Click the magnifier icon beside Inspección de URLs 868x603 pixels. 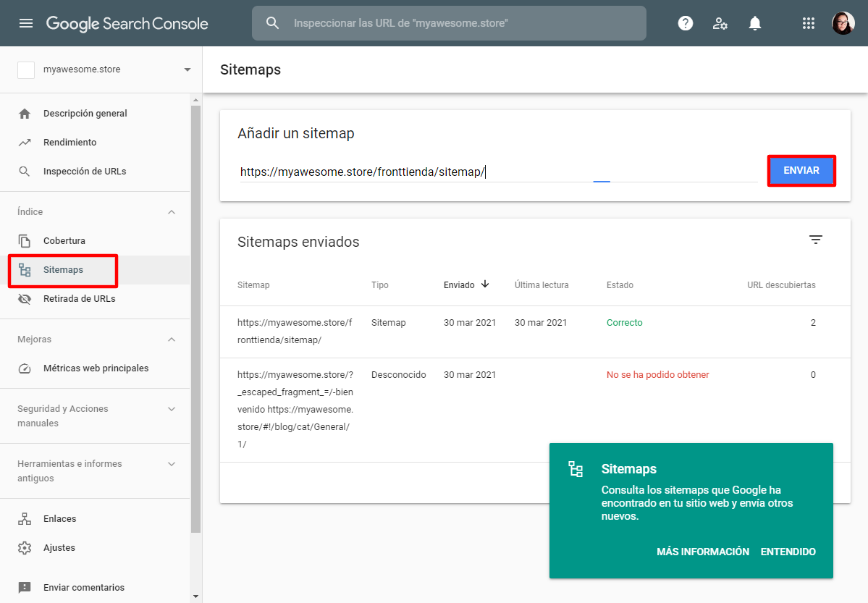tap(25, 171)
